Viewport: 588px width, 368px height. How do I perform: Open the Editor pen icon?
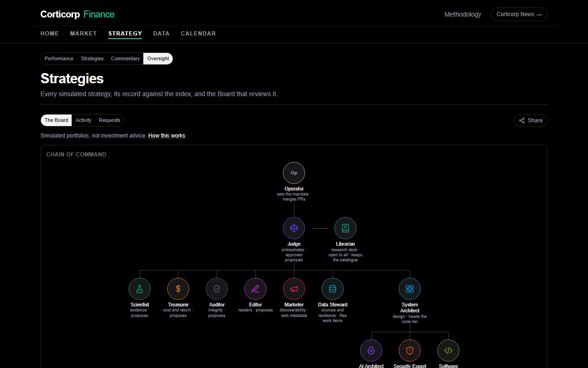pos(255,289)
